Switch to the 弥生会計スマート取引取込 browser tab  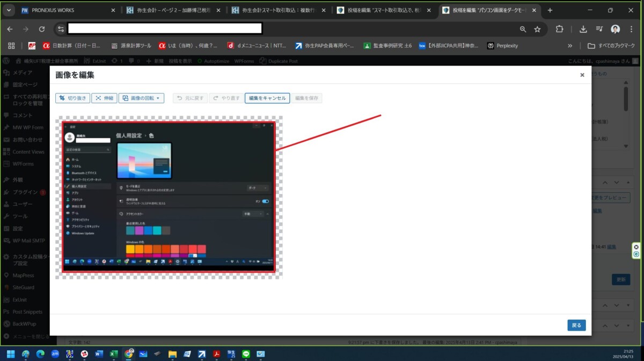tap(278, 10)
